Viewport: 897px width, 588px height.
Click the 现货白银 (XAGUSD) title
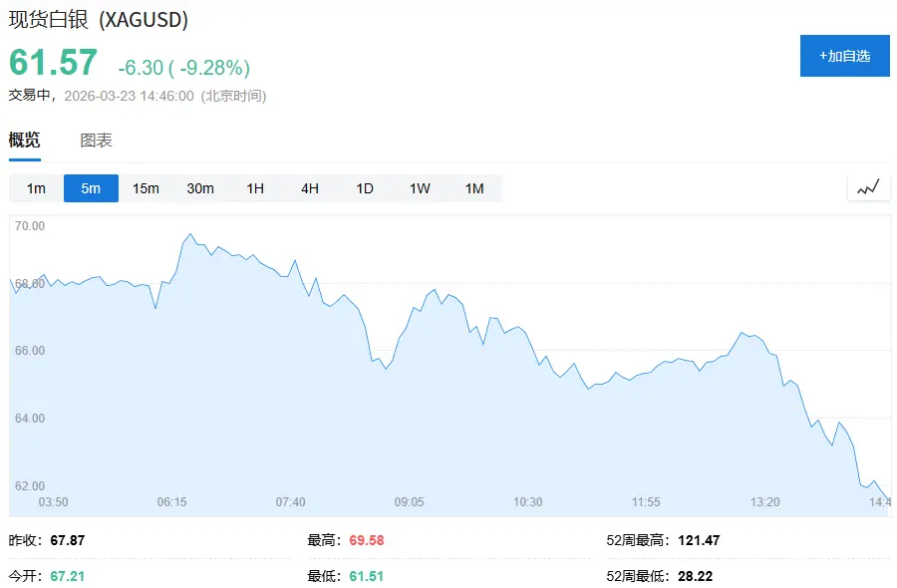[x=99, y=20]
